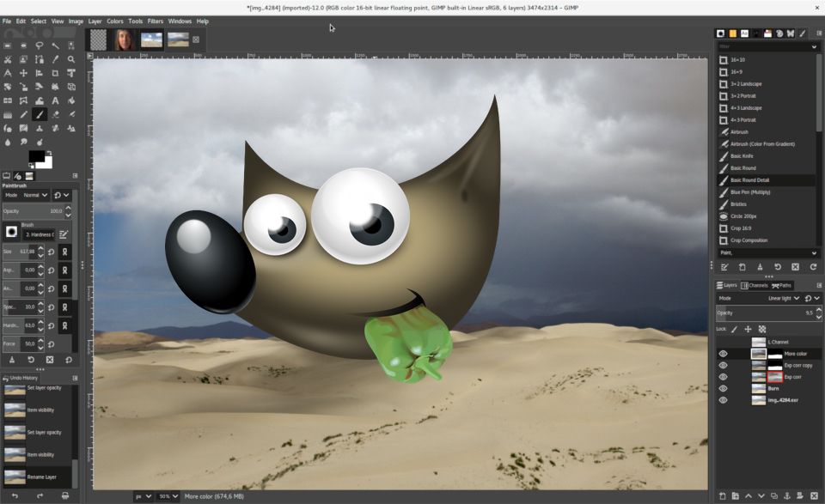825x504 pixels.
Task: Click the redo arrow in Undo History
Action: (x=40, y=495)
